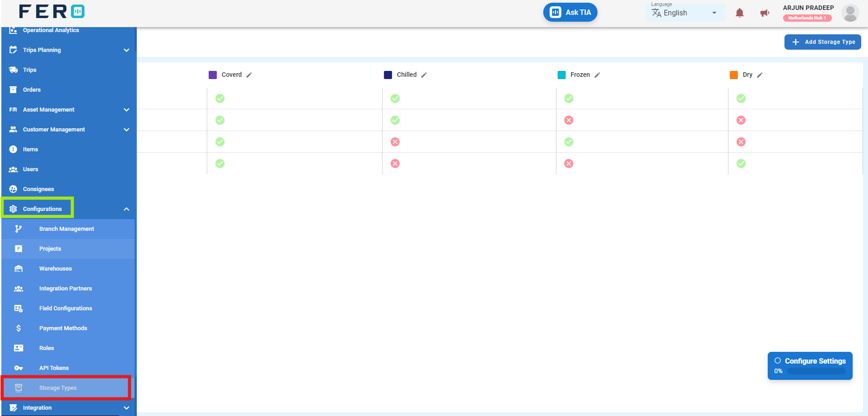The width and height of the screenshot is (868, 416).
Task: Open the Configure Settings panel
Action: click(x=810, y=365)
